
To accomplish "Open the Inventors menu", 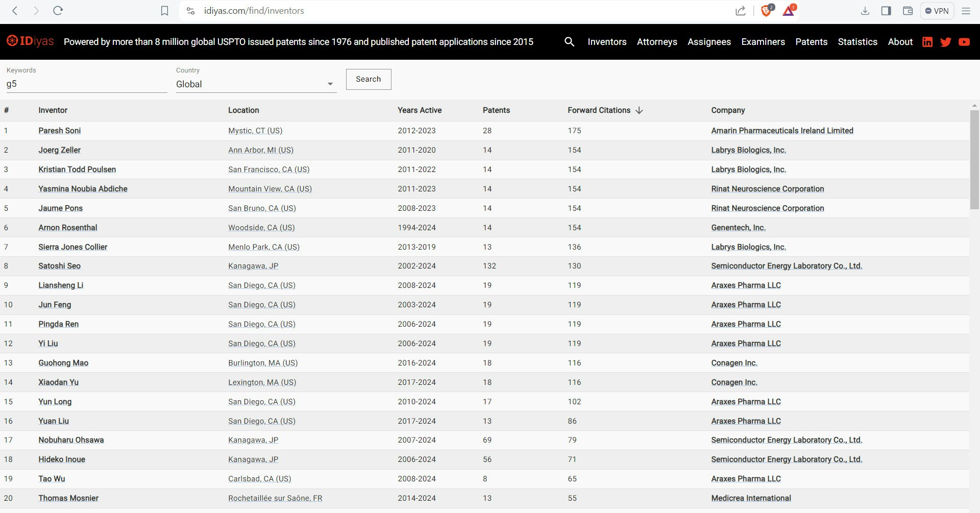I will tap(607, 42).
